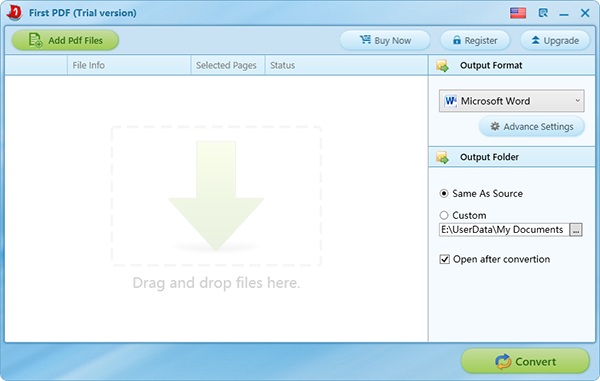Viewport: 600px width, 381px height.
Task: Browse for output folder with ellipsis button
Action: (x=576, y=230)
